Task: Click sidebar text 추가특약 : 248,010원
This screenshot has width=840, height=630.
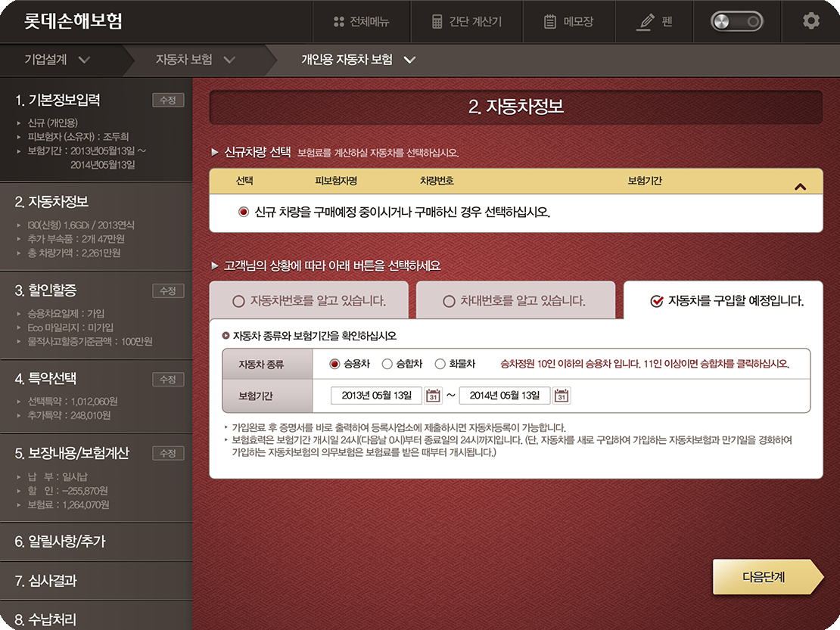Action: [x=69, y=415]
